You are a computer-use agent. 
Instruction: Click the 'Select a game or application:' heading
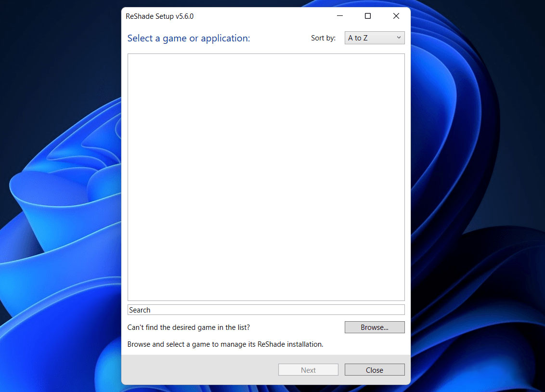coord(188,39)
